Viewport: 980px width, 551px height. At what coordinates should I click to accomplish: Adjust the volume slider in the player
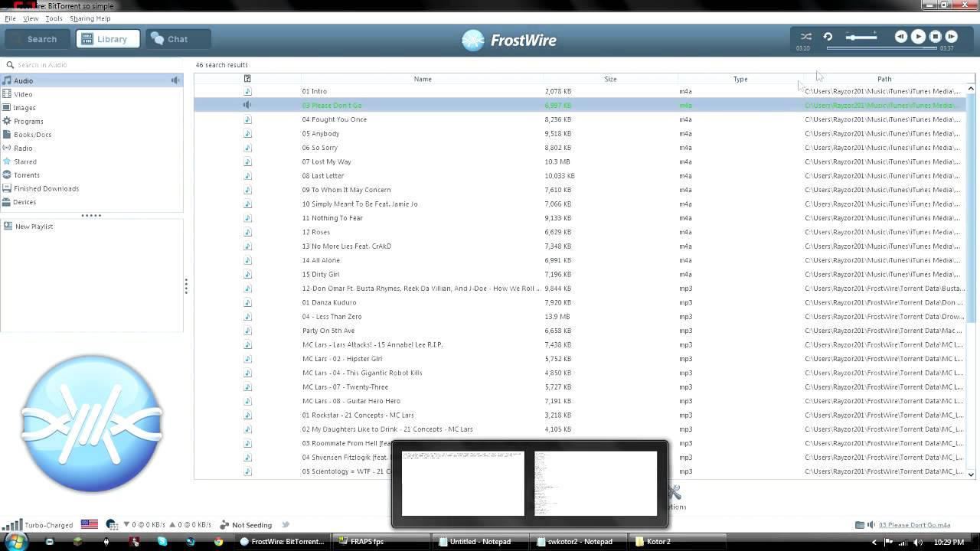[861, 37]
